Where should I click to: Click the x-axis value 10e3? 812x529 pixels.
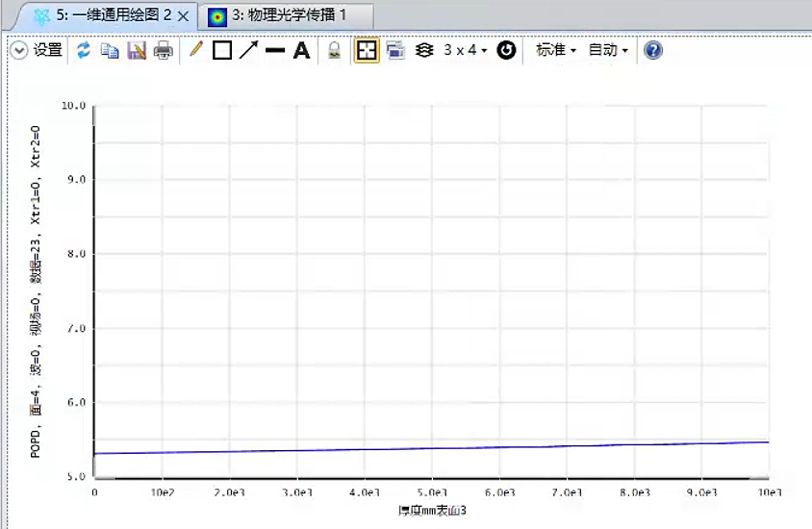coord(770,492)
